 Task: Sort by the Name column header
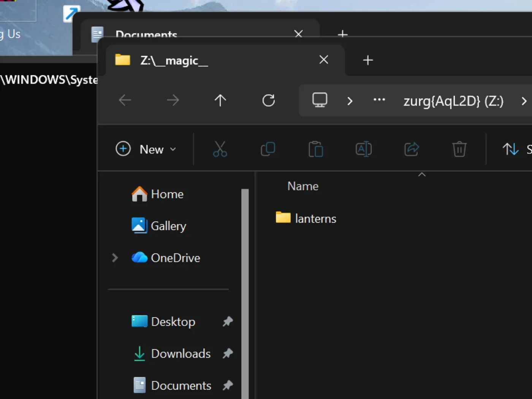(x=303, y=186)
